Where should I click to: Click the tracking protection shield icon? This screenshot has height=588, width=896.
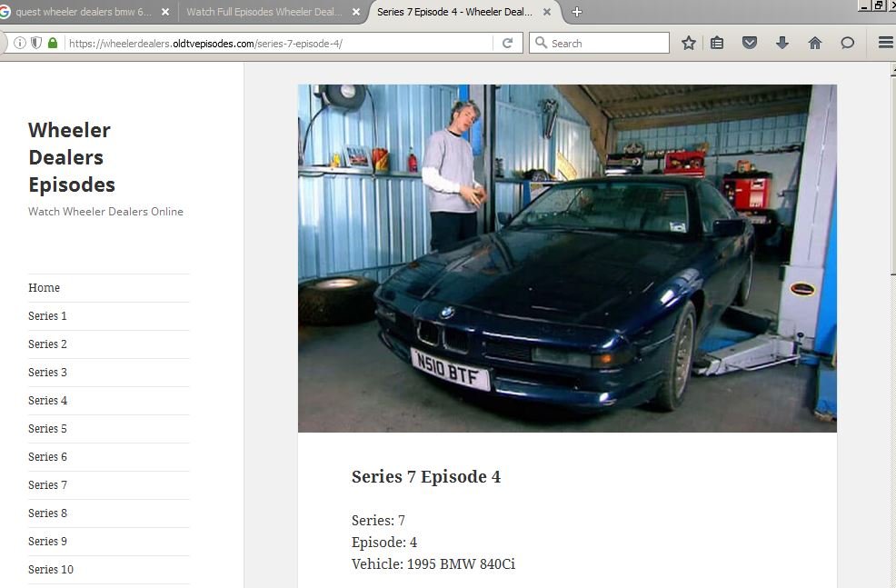(36, 43)
